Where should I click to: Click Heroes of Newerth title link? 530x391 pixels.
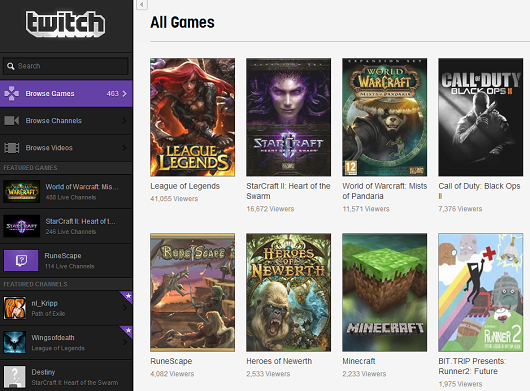[x=279, y=361]
